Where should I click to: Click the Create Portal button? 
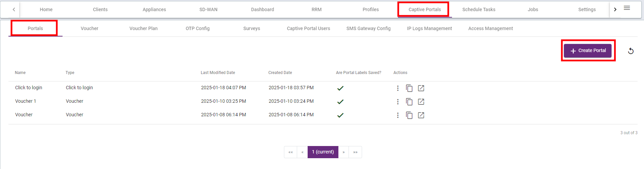[x=588, y=50]
